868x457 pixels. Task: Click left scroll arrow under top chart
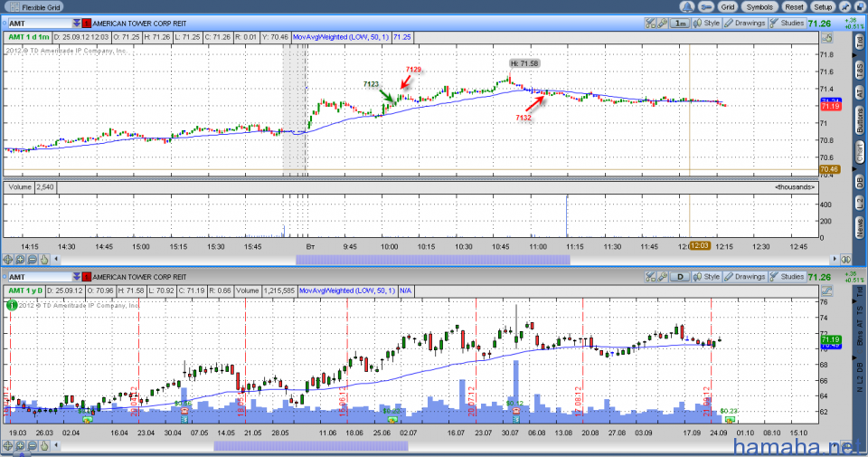pos(56,259)
